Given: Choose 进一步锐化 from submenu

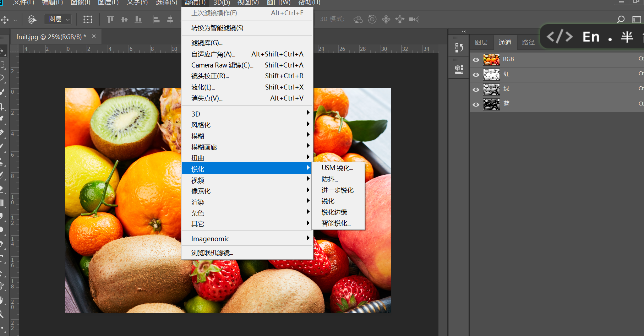Looking at the screenshot, I should coord(338,190).
